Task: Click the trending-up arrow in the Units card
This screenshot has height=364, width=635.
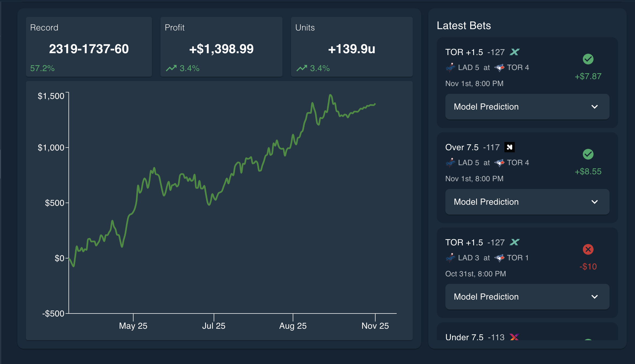Action: [302, 68]
